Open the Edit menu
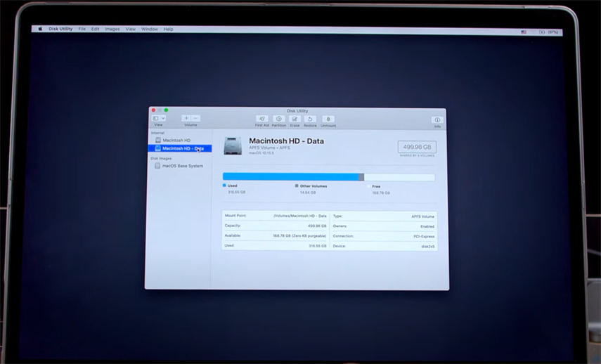Viewport: 601px width, 364px height. click(x=95, y=29)
